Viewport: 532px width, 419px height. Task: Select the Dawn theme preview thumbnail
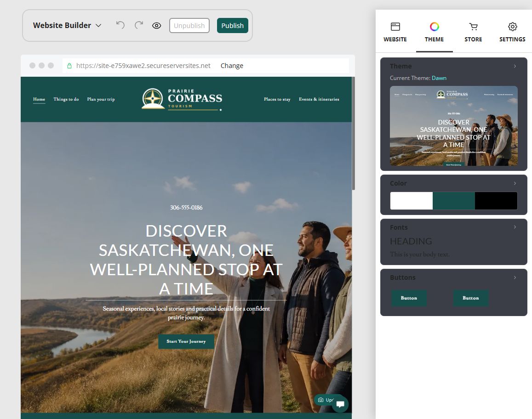coord(454,126)
